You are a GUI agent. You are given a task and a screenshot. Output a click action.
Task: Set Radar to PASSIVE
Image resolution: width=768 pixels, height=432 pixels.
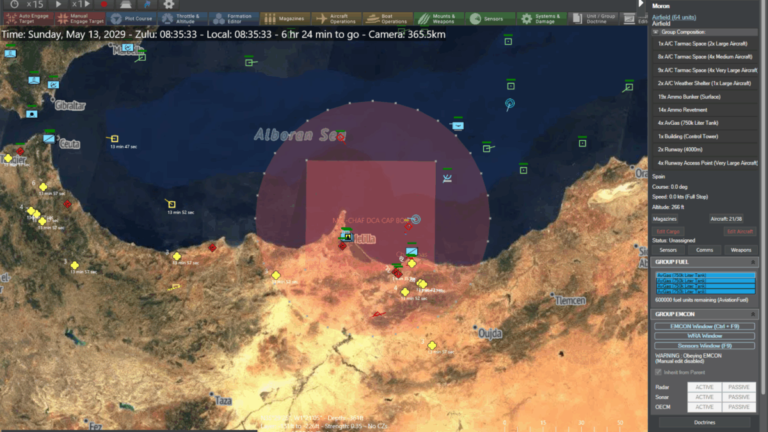pos(739,387)
